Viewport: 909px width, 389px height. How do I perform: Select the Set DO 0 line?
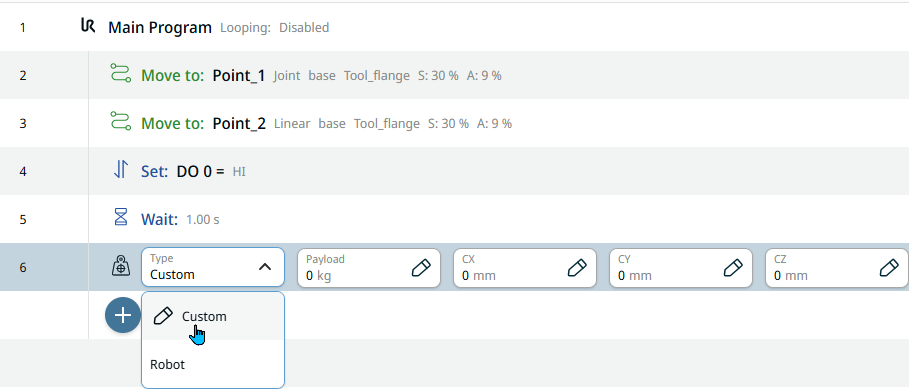[454, 171]
